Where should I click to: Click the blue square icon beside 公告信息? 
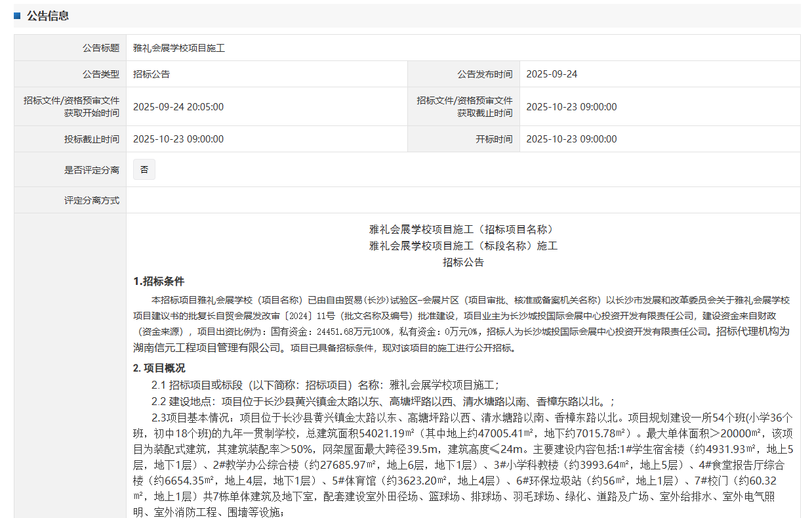pyautogui.click(x=17, y=15)
